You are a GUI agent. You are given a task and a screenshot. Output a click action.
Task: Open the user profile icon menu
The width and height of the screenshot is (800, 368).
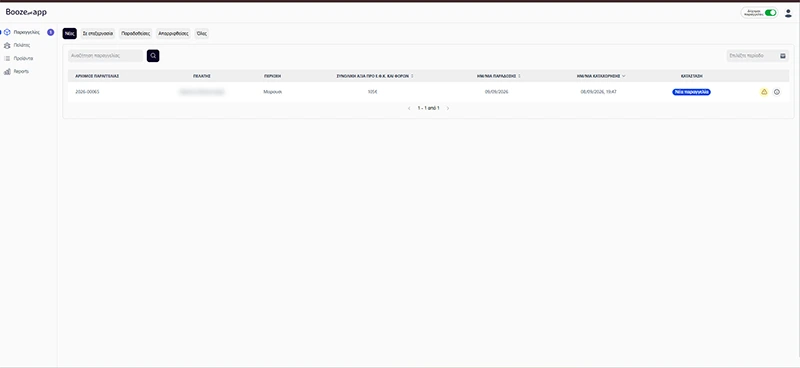coord(788,13)
